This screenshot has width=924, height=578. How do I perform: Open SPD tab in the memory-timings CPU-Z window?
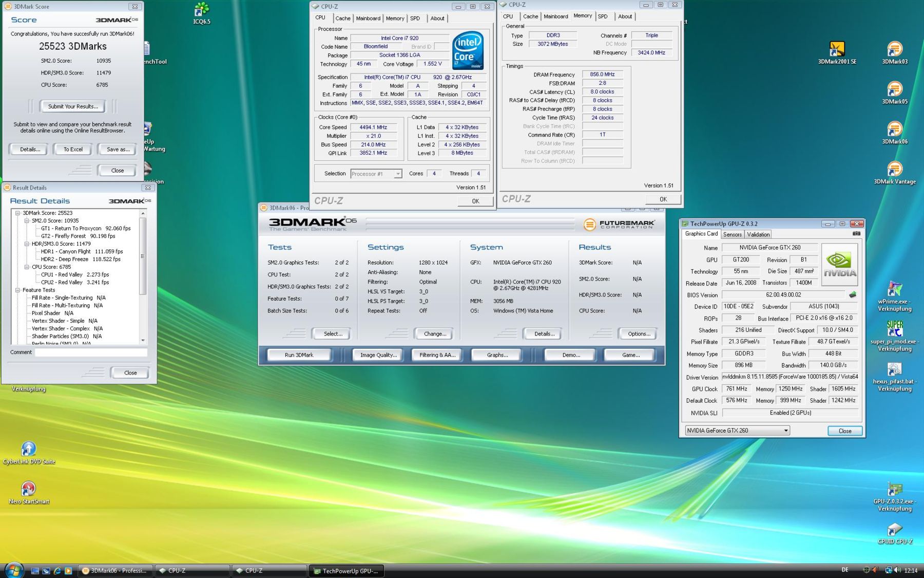603,16
